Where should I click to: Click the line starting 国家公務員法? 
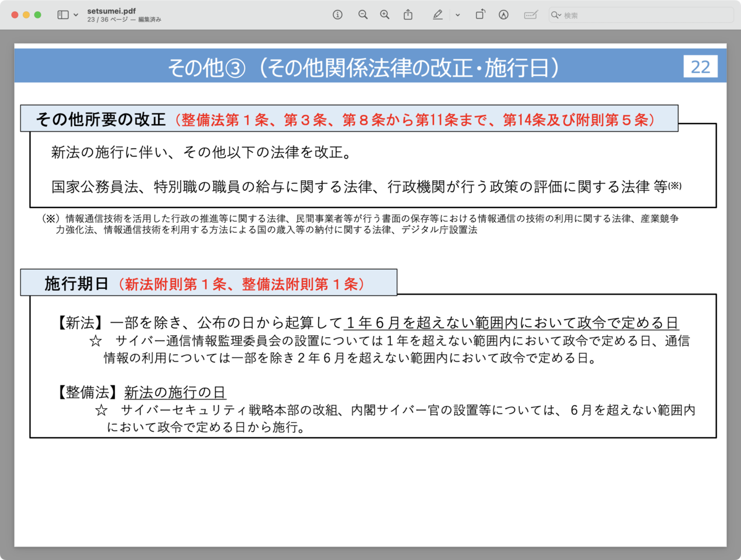tap(366, 186)
